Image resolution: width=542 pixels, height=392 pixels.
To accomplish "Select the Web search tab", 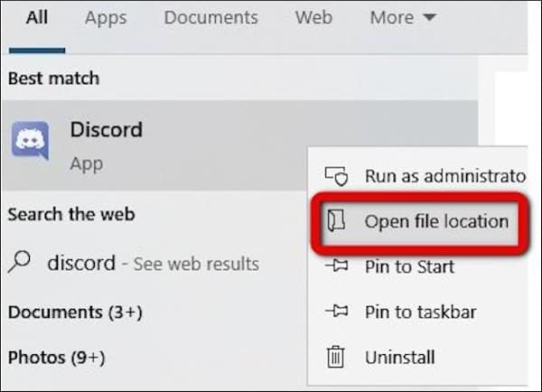I will tap(313, 17).
